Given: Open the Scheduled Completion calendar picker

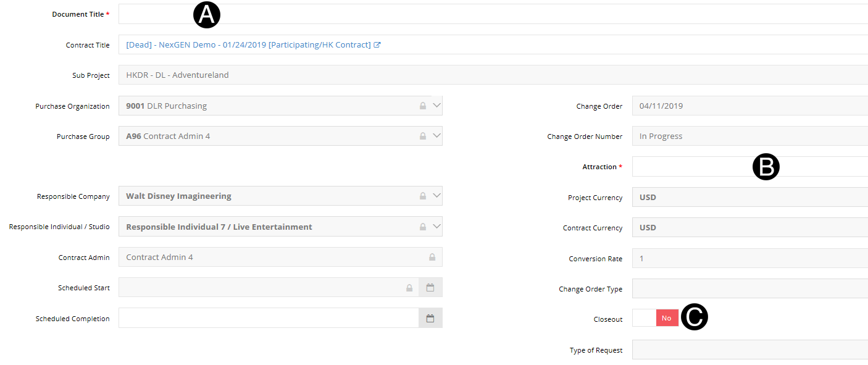Looking at the screenshot, I should tap(430, 319).
